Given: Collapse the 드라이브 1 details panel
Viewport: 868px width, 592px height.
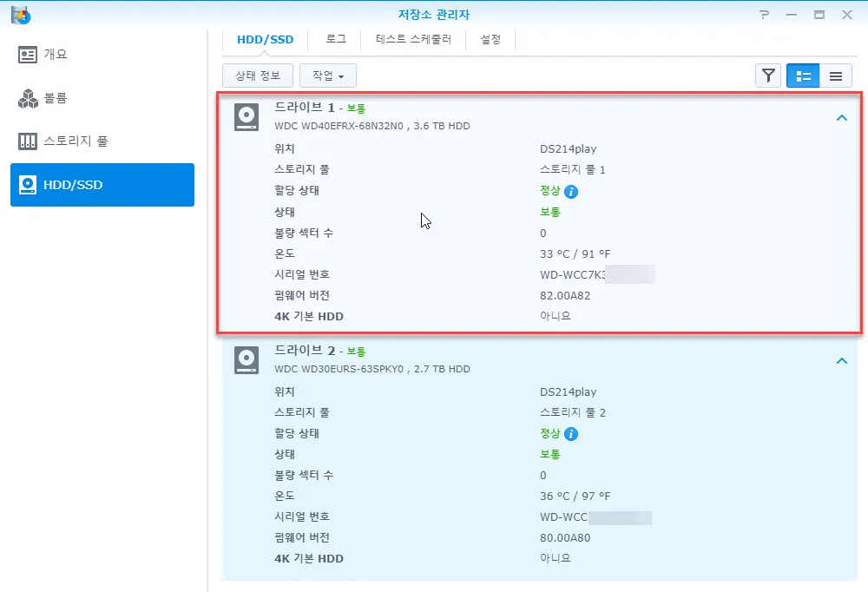Looking at the screenshot, I should 840,117.
